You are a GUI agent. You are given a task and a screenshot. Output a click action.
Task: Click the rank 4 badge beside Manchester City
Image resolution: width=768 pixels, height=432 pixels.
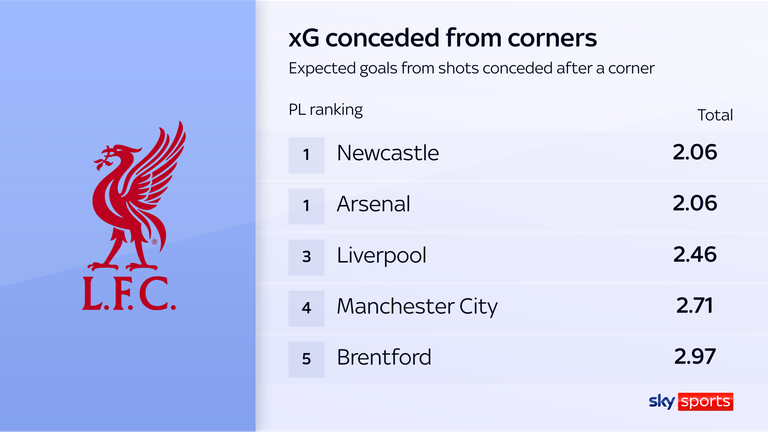point(306,307)
